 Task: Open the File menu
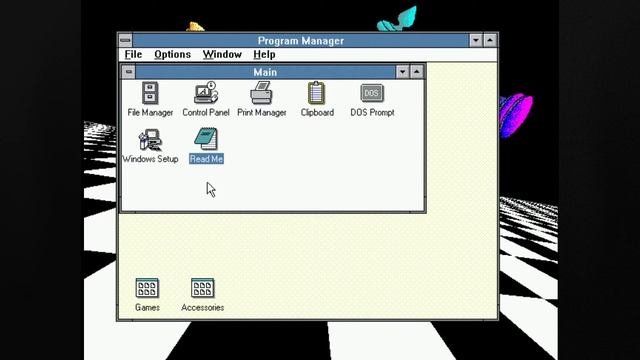133,54
